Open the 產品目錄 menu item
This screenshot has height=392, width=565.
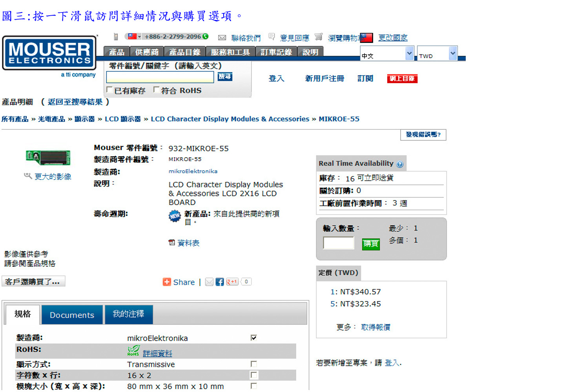click(184, 52)
